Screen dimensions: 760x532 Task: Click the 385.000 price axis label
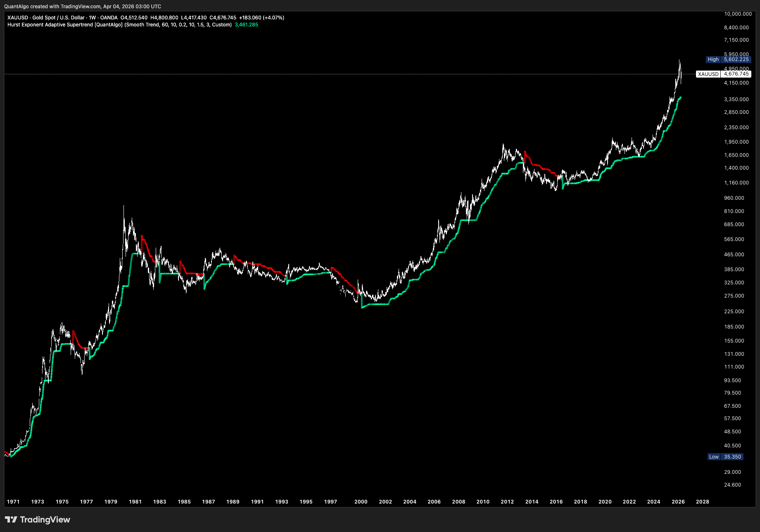pyautogui.click(x=734, y=270)
